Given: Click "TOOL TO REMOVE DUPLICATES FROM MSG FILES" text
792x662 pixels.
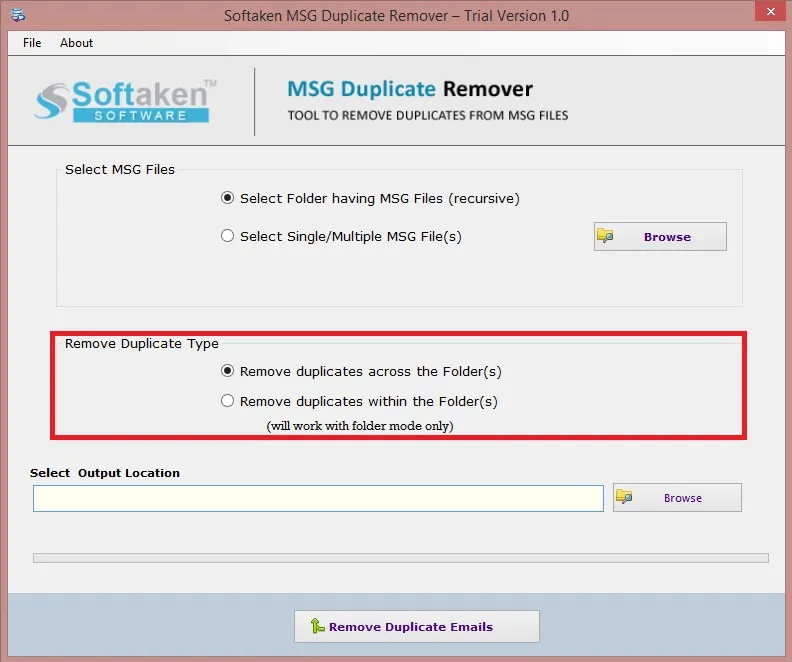Looking at the screenshot, I should (428, 115).
